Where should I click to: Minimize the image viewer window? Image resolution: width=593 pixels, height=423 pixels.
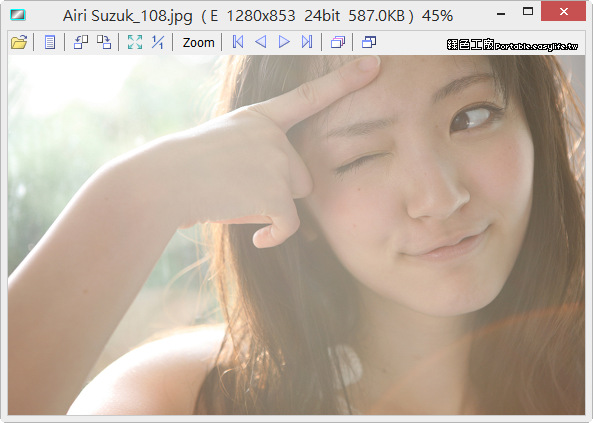coord(501,14)
